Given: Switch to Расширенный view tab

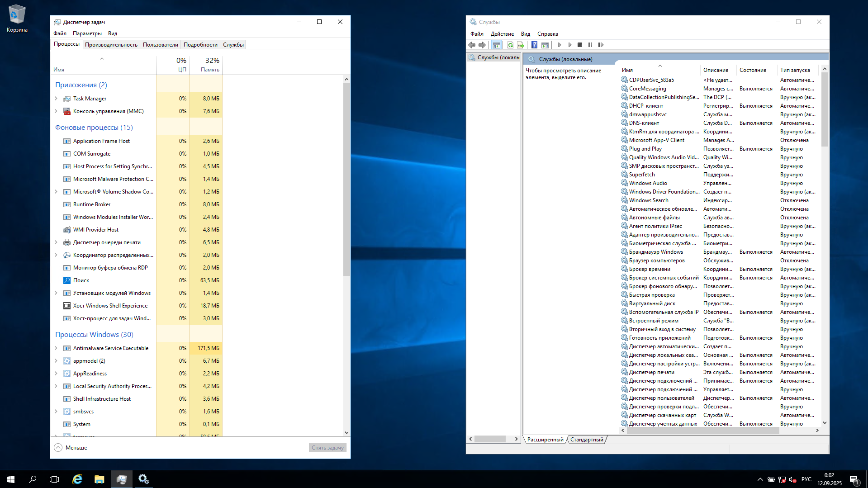Looking at the screenshot, I should point(545,440).
